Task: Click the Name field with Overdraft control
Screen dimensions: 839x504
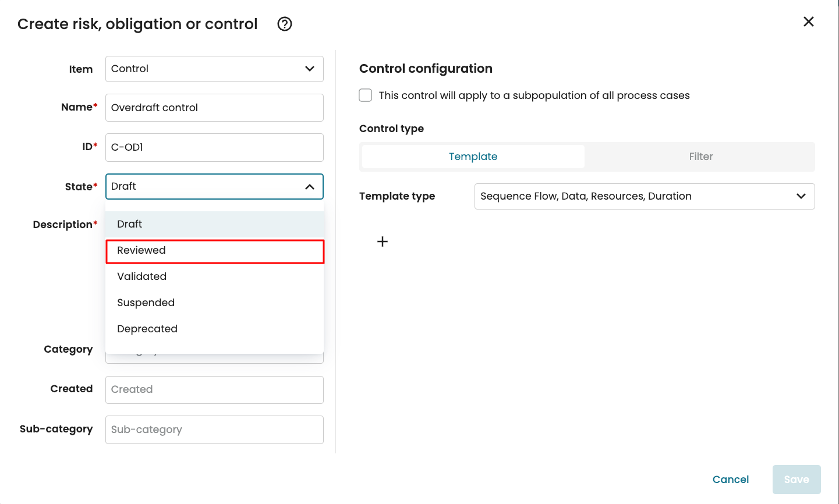Action: pyautogui.click(x=214, y=108)
